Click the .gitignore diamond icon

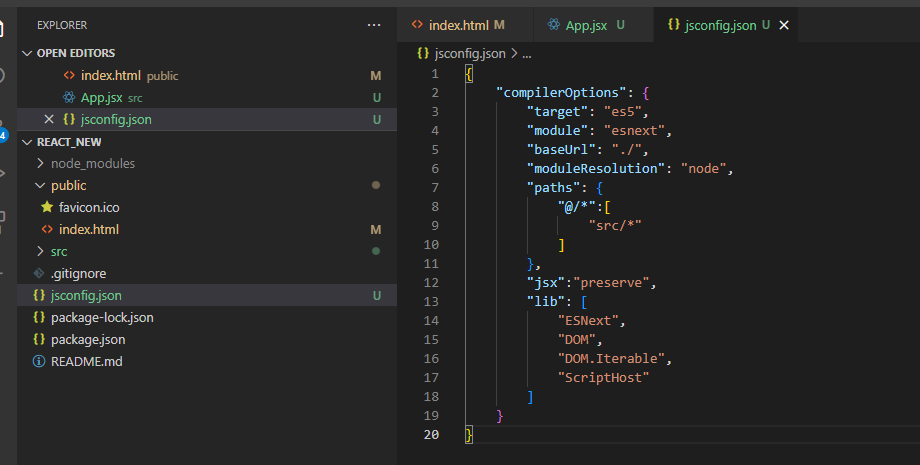pos(39,273)
